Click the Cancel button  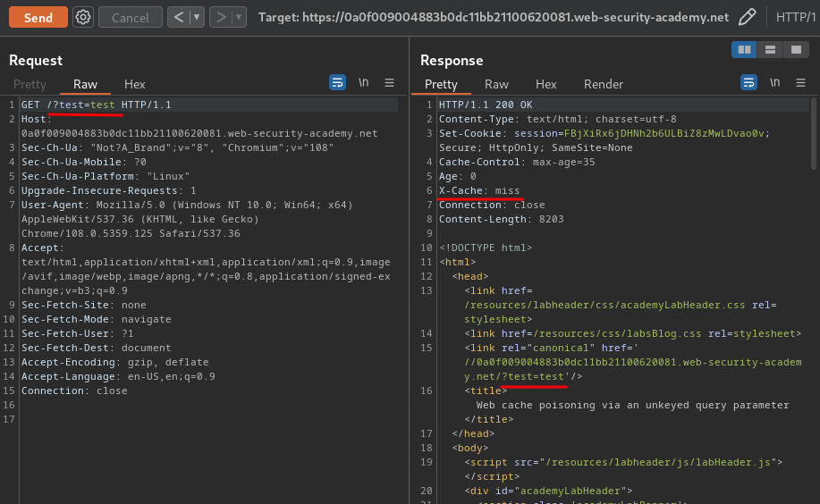click(x=131, y=17)
